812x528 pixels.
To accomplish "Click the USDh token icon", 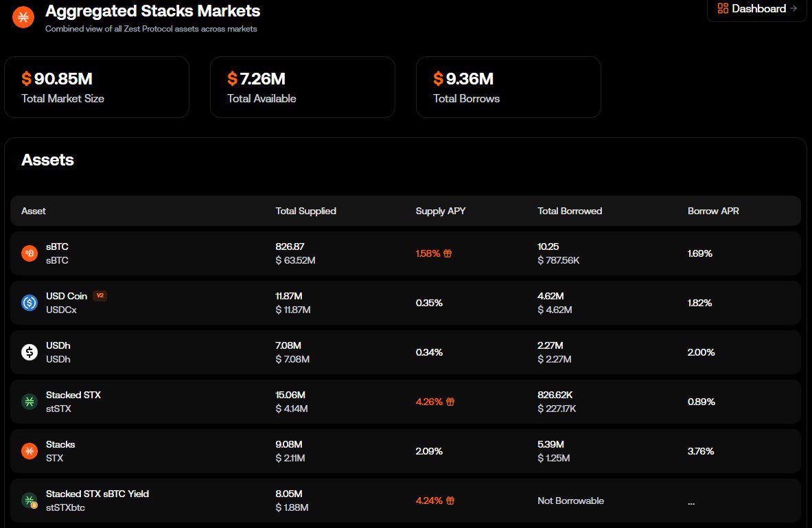I will [x=30, y=352].
